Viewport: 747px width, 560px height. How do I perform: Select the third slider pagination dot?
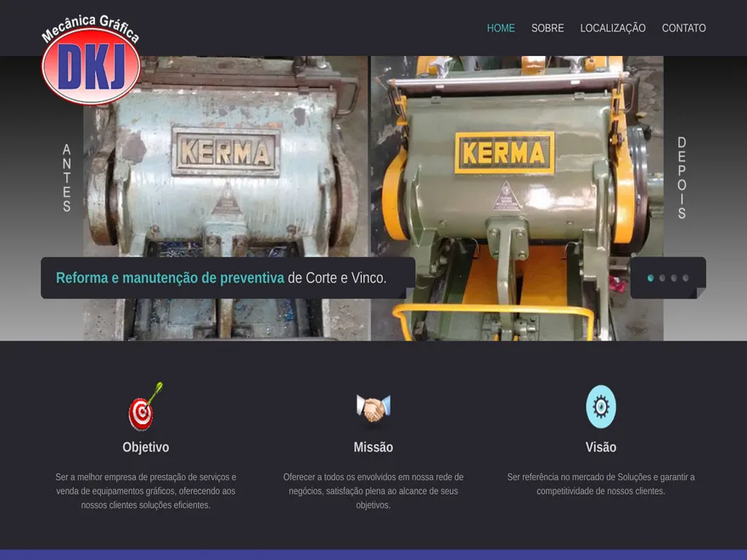[674, 278]
